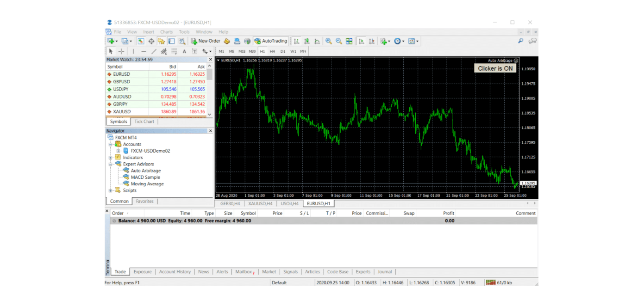Toggle the Market Watch window icon
The image size is (644, 300).
[141, 41]
